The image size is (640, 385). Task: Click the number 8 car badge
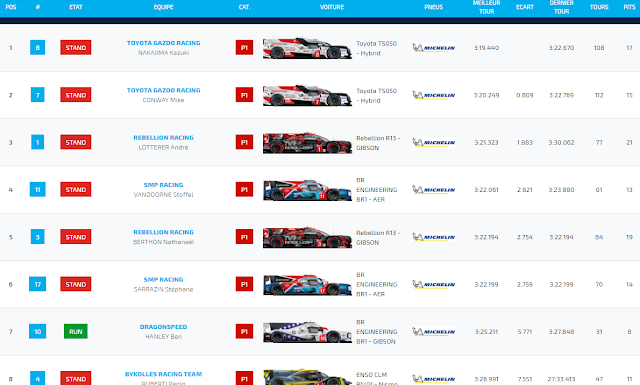pyautogui.click(x=38, y=47)
